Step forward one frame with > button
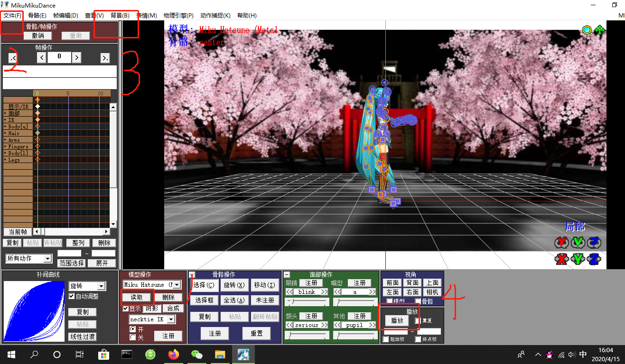Screen dimensions: 625x364 [76, 58]
